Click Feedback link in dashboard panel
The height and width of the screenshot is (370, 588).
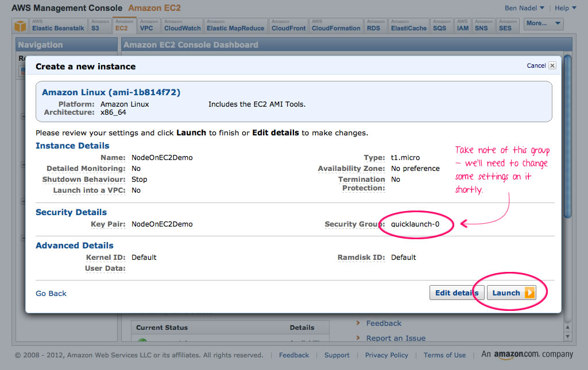point(384,323)
